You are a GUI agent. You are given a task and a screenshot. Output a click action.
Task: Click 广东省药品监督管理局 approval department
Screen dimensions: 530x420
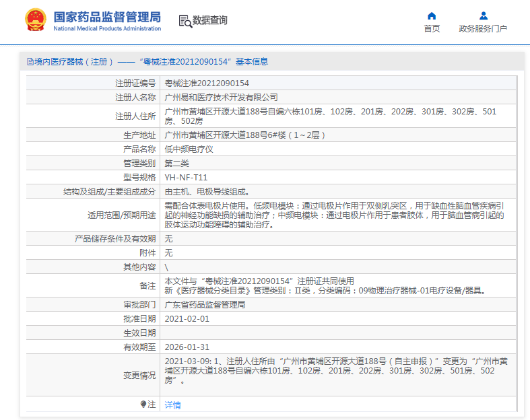coord(205,305)
